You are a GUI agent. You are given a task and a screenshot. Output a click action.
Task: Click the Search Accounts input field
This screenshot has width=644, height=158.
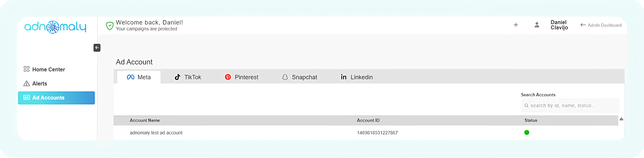point(572,106)
